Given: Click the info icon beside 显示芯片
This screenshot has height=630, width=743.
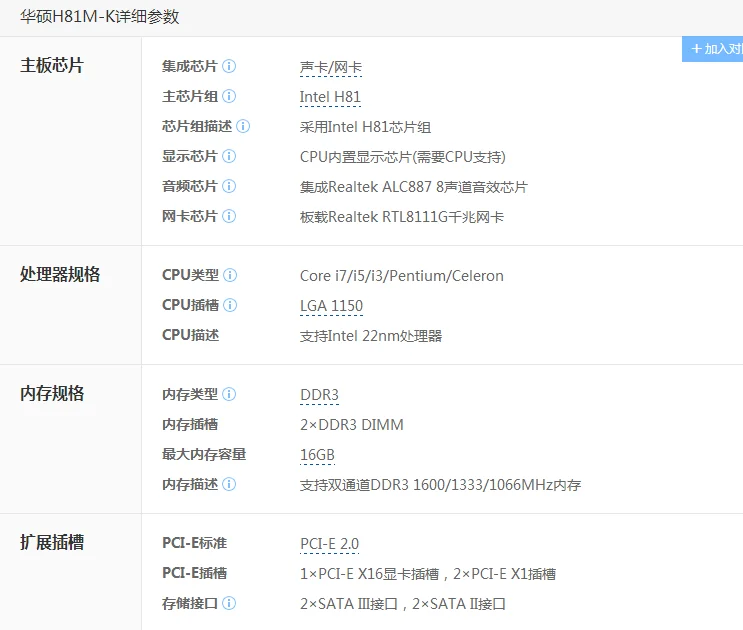Looking at the screenshot, I should coord(229,156).
